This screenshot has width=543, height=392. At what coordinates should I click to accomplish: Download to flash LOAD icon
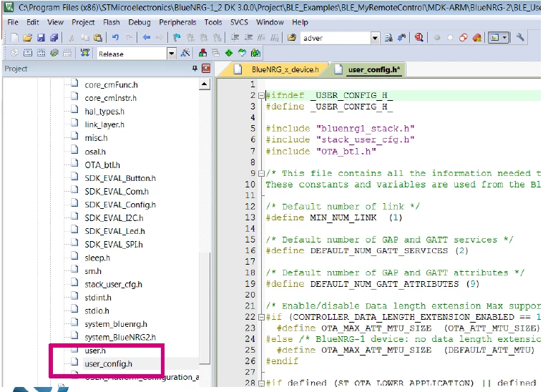point(85,53)
